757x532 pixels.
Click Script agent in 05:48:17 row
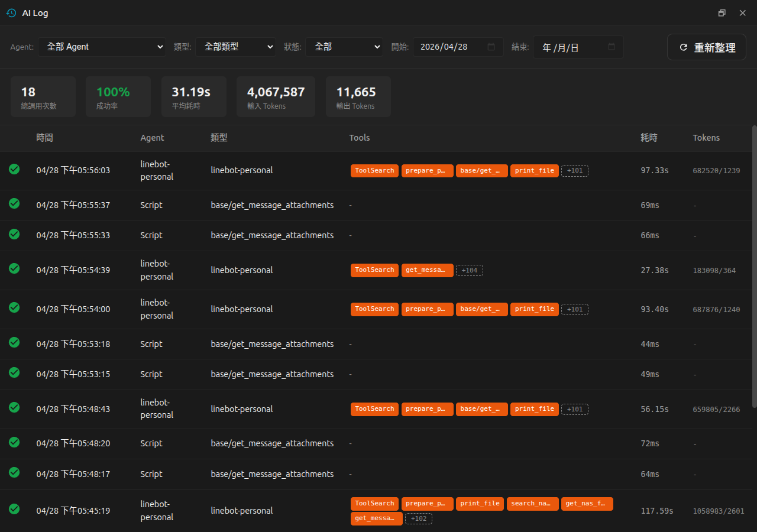[x=151, y=474]
